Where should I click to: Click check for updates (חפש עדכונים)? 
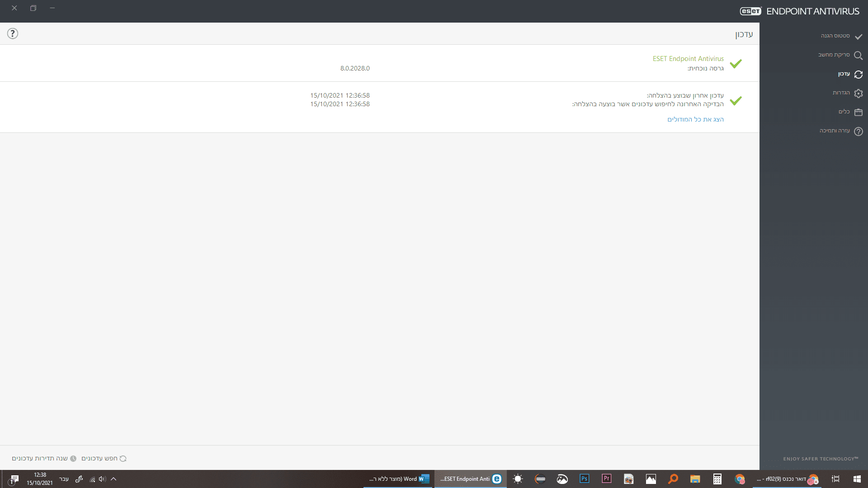(x=104, y=458)
